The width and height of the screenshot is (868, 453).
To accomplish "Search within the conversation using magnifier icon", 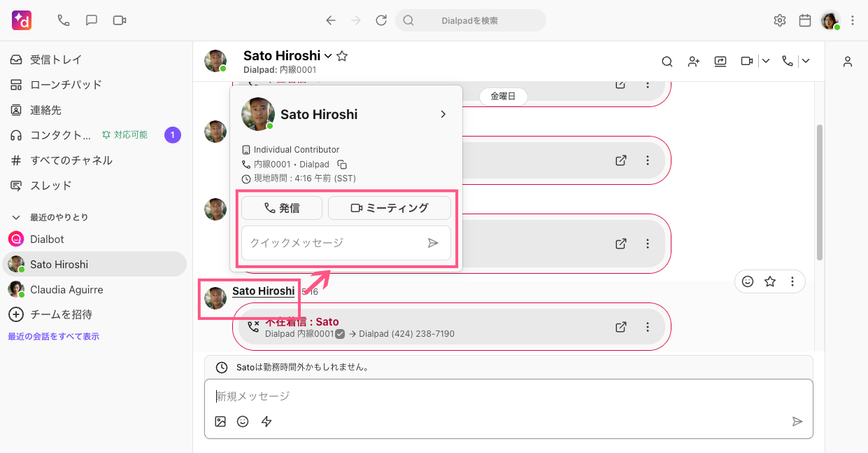I will click(667, 62).
